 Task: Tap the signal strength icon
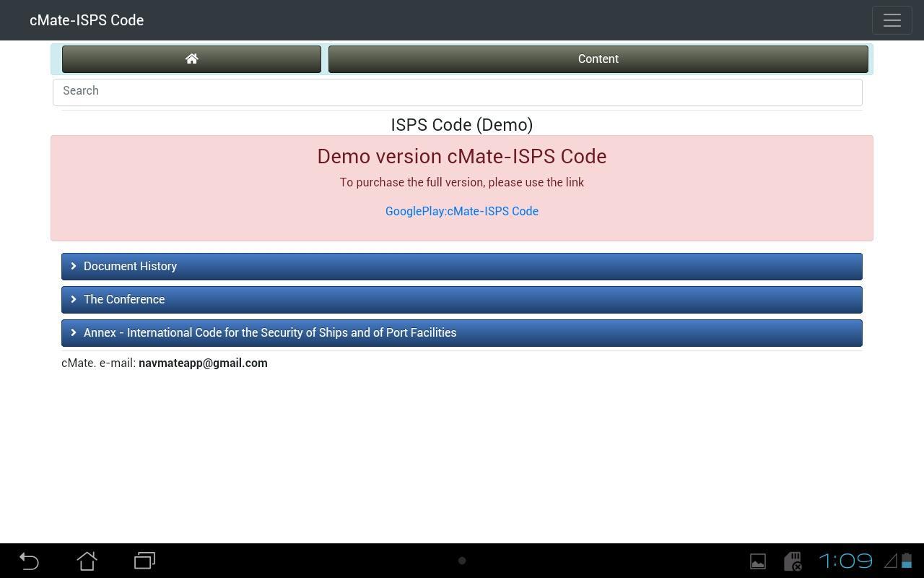click(x=891, y=561)
